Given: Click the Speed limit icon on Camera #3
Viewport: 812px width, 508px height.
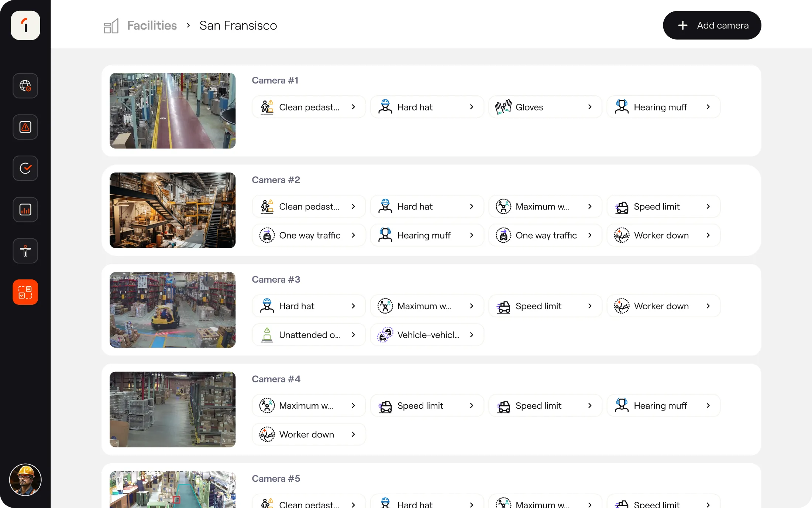Looking at the screenshot, I should [503, 306].
